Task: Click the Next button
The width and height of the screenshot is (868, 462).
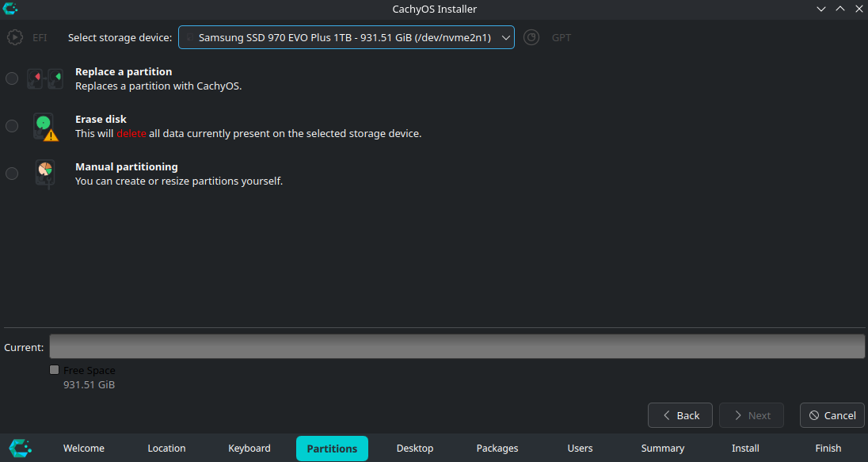Action: [752, 415]
